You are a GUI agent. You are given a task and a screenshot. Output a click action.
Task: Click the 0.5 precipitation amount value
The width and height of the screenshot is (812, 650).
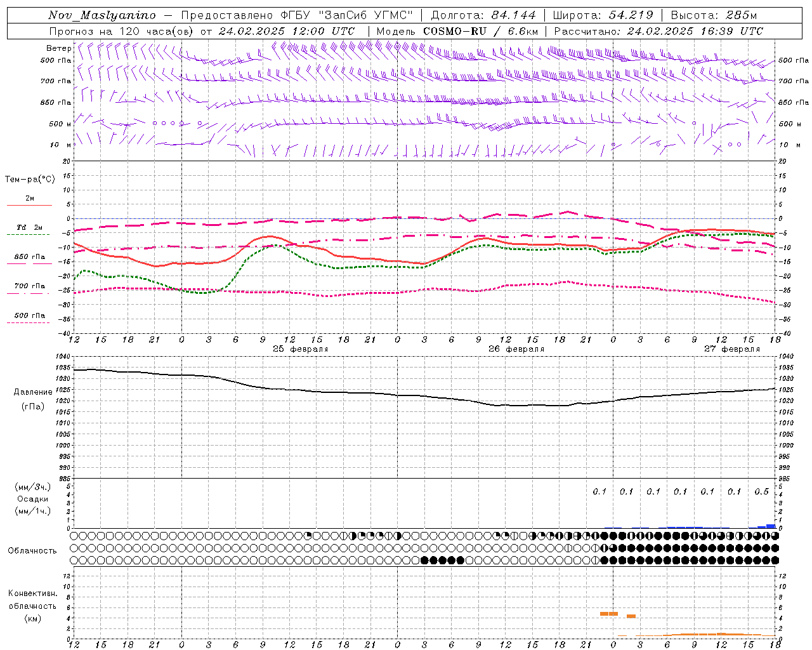761,491
